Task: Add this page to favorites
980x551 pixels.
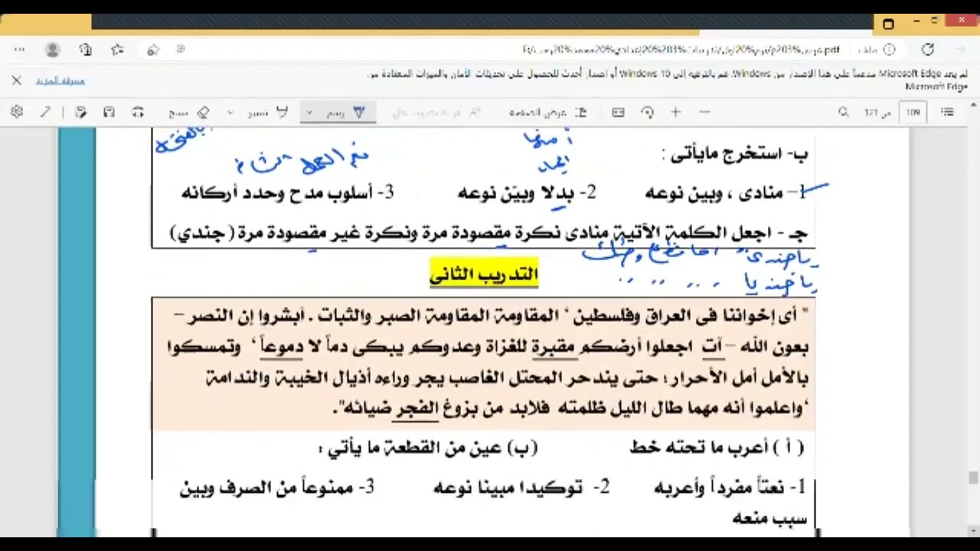Action: pyautogui.click(x=153, y=50)
